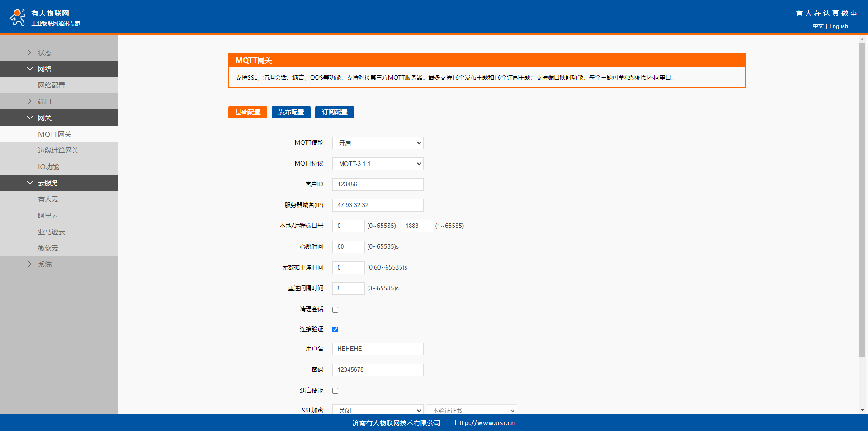The width and height of the screenshot is (868, 431).
Task: Click the local port field showing 0
Action: [349, 226]
